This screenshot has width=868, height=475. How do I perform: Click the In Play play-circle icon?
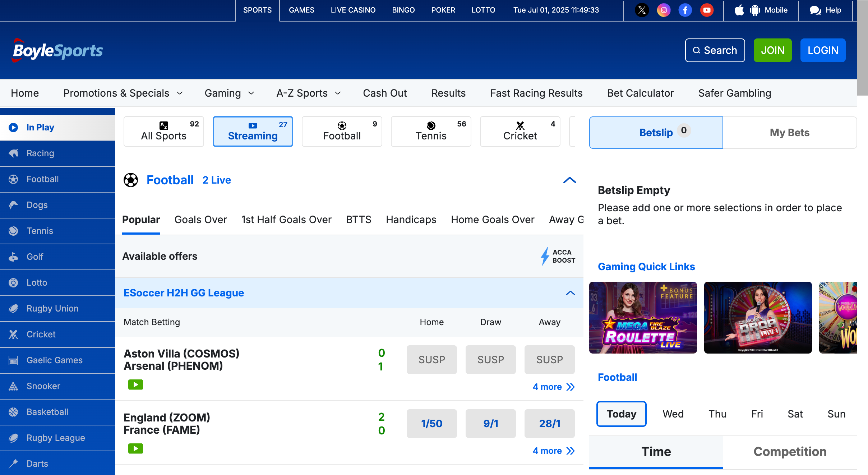(13, 128)
